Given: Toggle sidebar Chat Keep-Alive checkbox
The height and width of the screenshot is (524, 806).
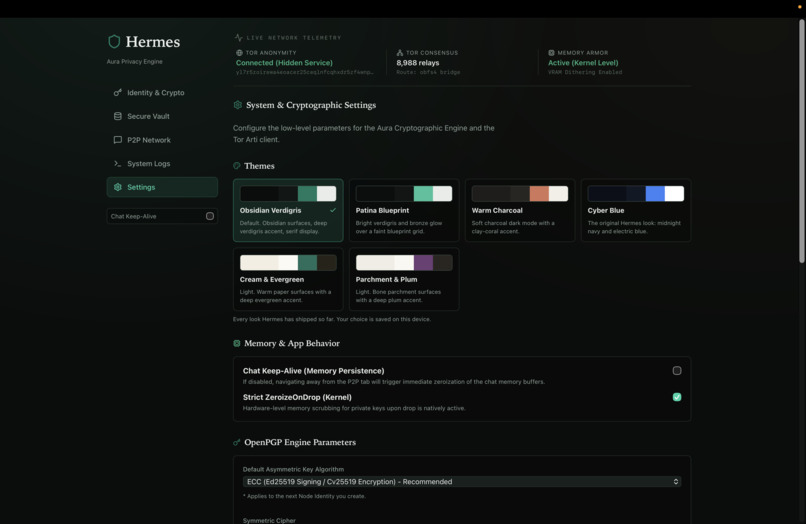Looking at the screenshot, I should [210, 216].
